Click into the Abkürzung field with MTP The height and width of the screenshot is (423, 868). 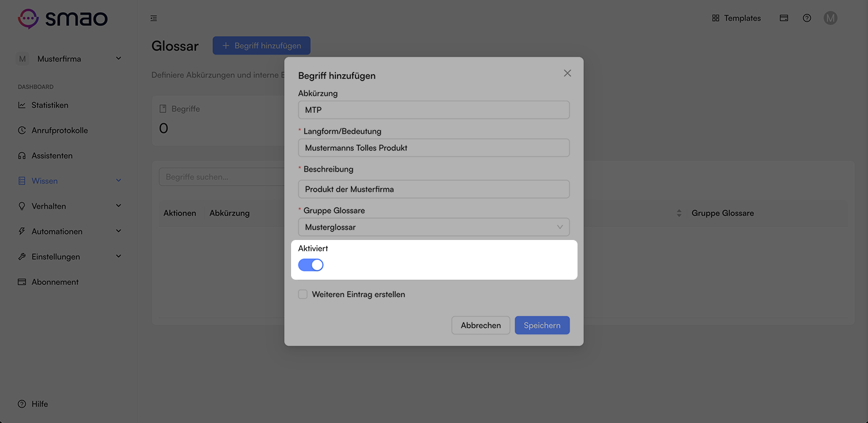pos(434,110)
